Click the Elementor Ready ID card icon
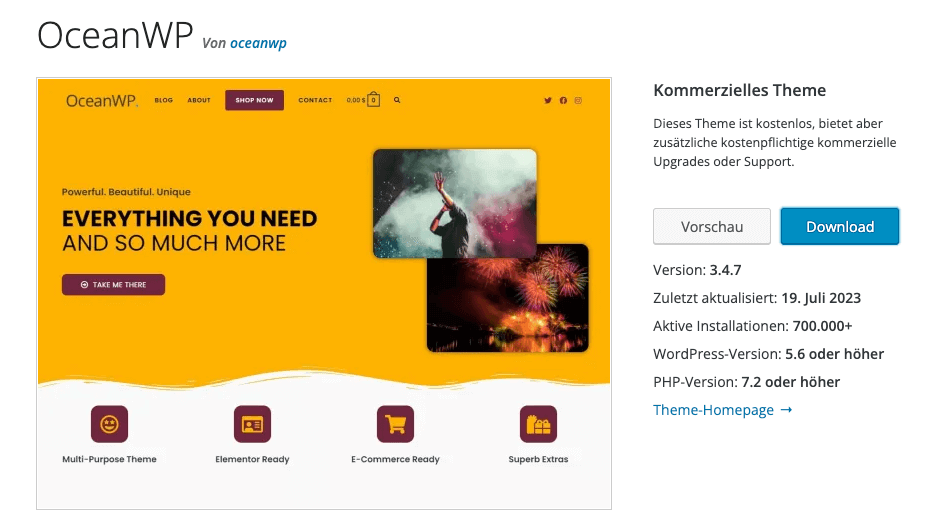This screenshot has width=931, height=517. (x=252, y=424)
